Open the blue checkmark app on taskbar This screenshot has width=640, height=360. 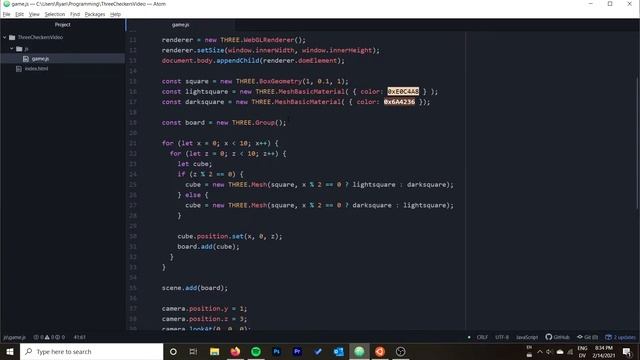(318, 351)
